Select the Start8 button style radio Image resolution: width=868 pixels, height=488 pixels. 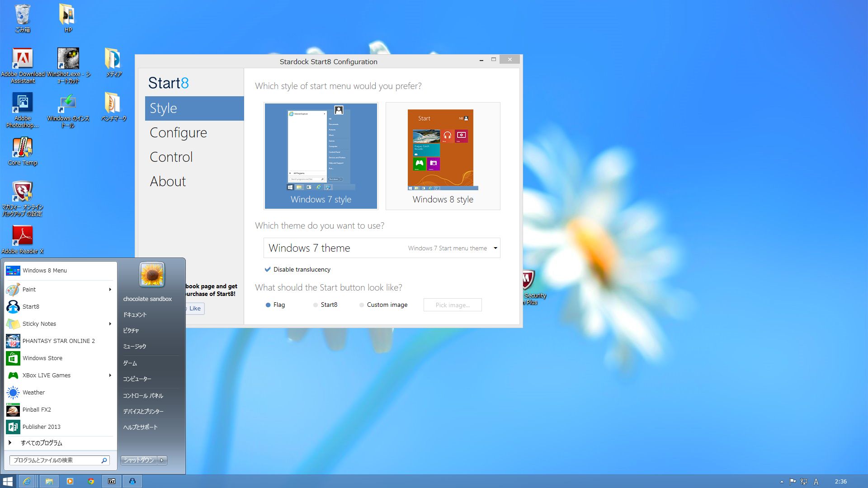316,305
